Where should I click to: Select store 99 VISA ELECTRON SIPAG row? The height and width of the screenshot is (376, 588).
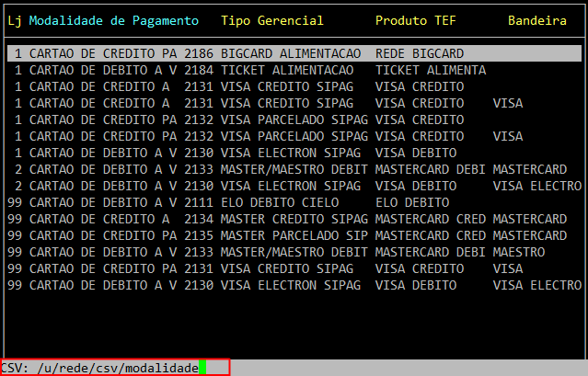click(294, 286)
